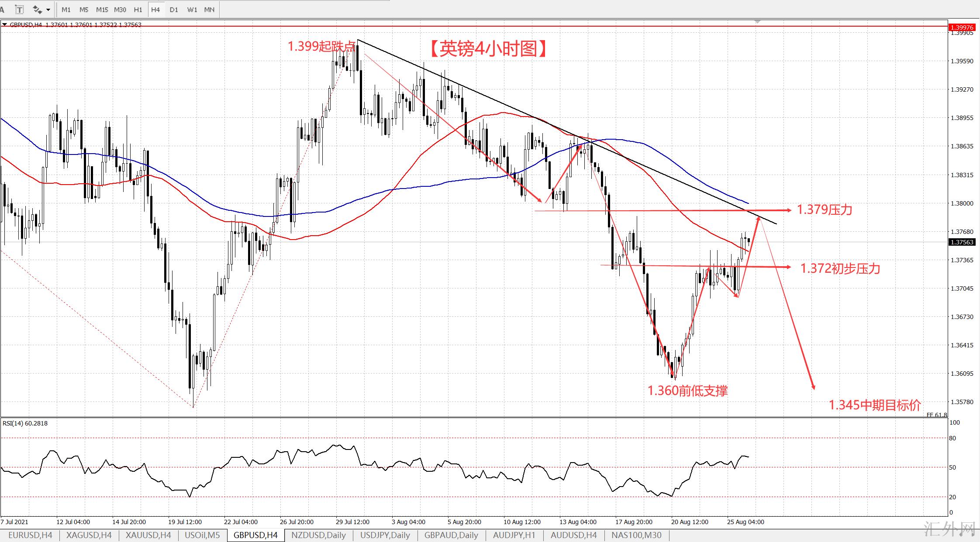The image size is (980, 542).
Task: Select the W1 weekly timeframe
Action: 192,9
